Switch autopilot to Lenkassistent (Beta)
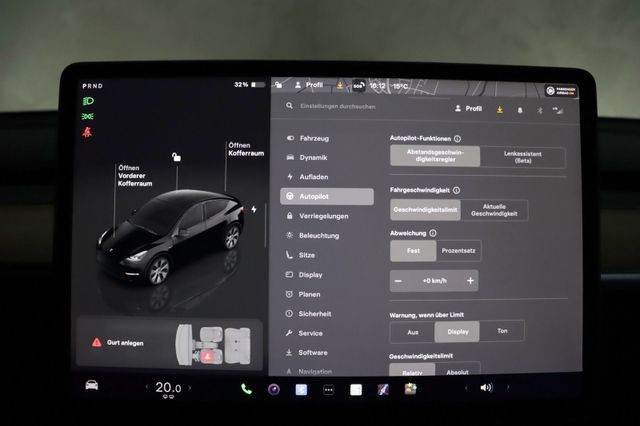Viewport: 640px width, 426px height. click(522, 157)
